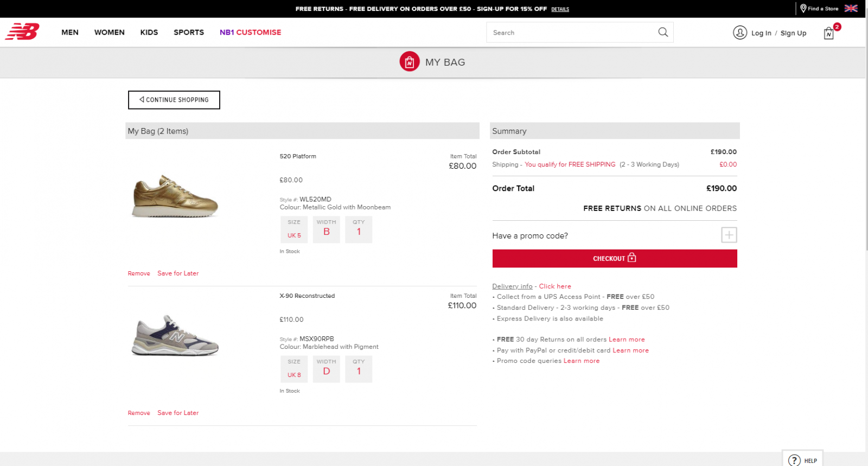
Task: Click Learn more about PayPal payment
Action: 630,350
